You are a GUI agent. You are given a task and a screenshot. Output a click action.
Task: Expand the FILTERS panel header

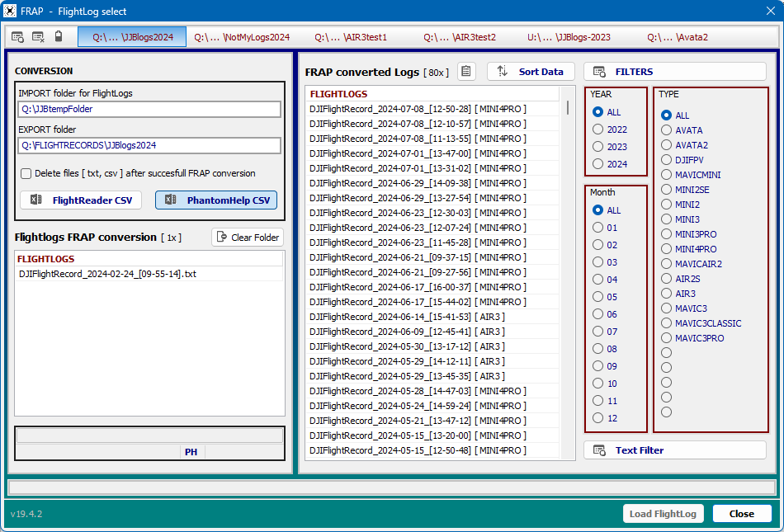[674, 72]
